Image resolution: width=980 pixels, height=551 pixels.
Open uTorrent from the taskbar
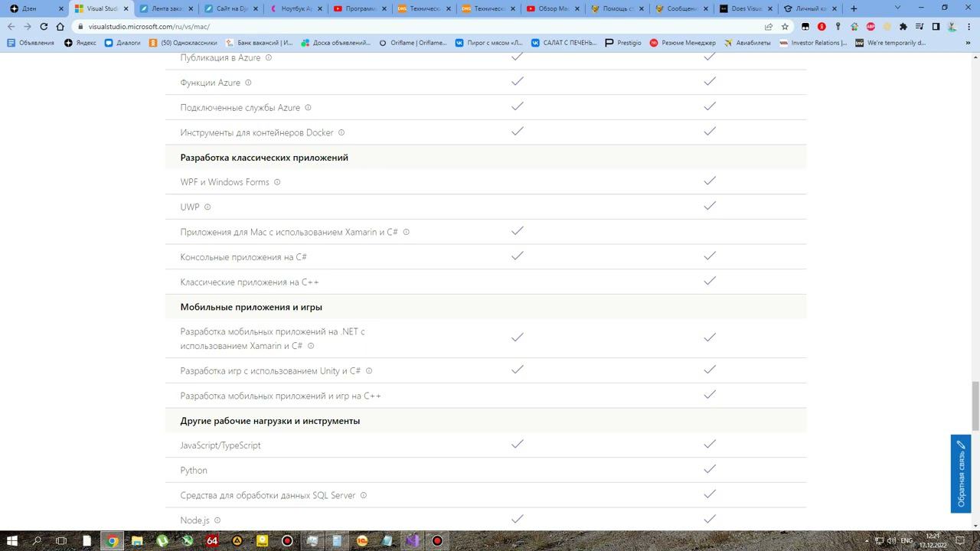click(162, 540)
